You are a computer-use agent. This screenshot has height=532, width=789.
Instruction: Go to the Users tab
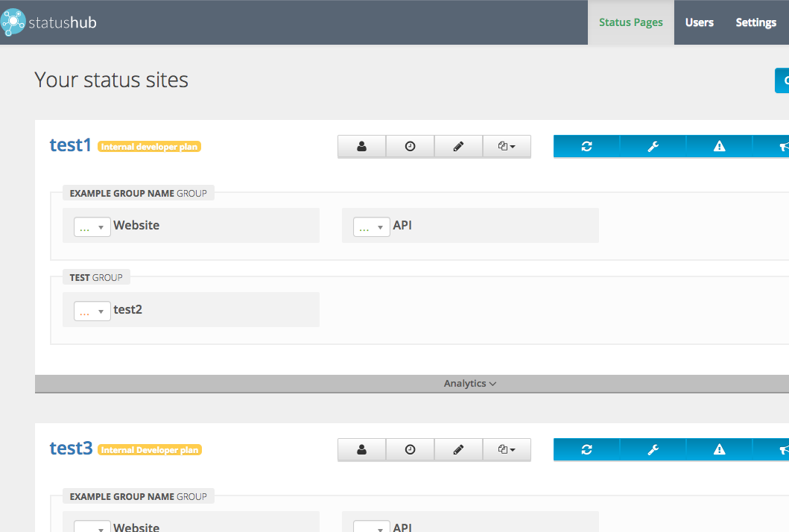coord(700,22)
